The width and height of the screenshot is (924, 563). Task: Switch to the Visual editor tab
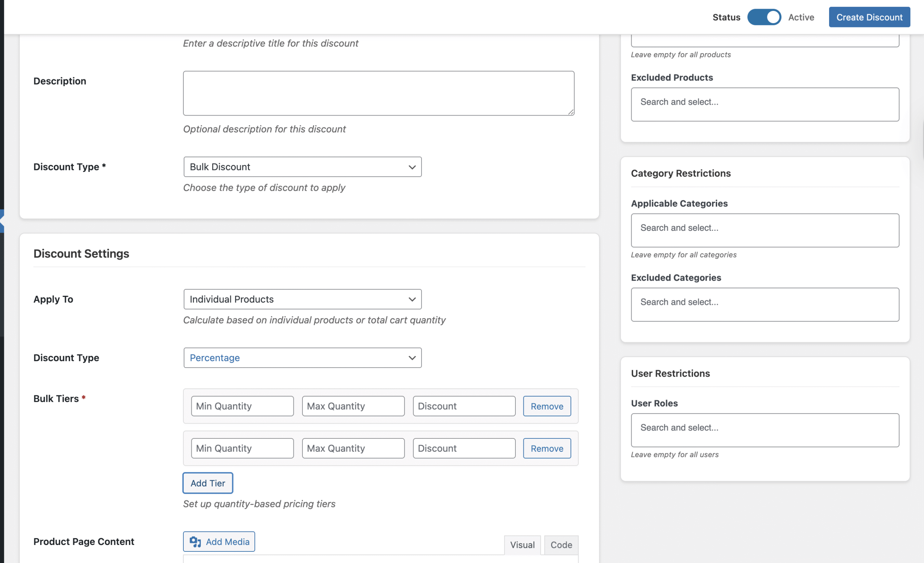522,545
